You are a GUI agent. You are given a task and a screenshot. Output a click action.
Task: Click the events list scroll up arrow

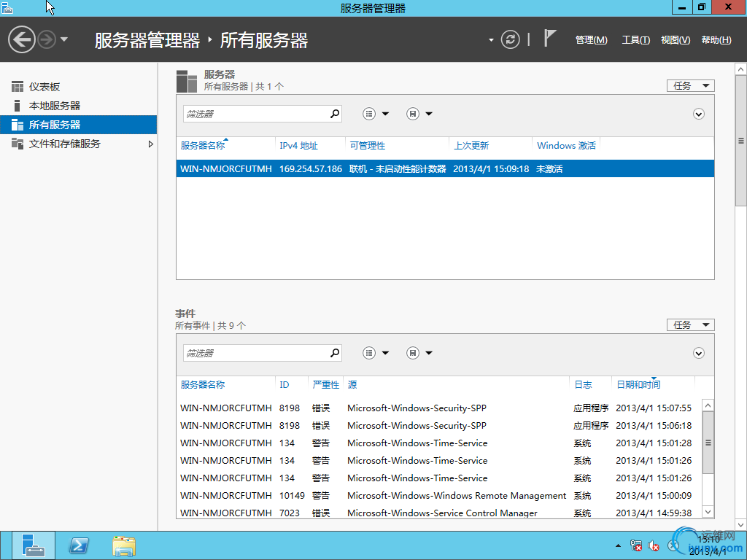click(x=708, y=405)
